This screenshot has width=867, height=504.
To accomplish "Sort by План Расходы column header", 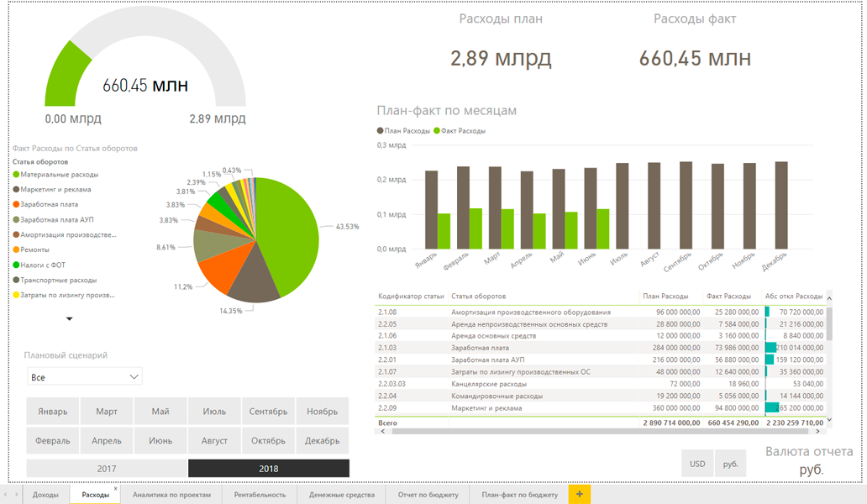I will coord(665,297).
